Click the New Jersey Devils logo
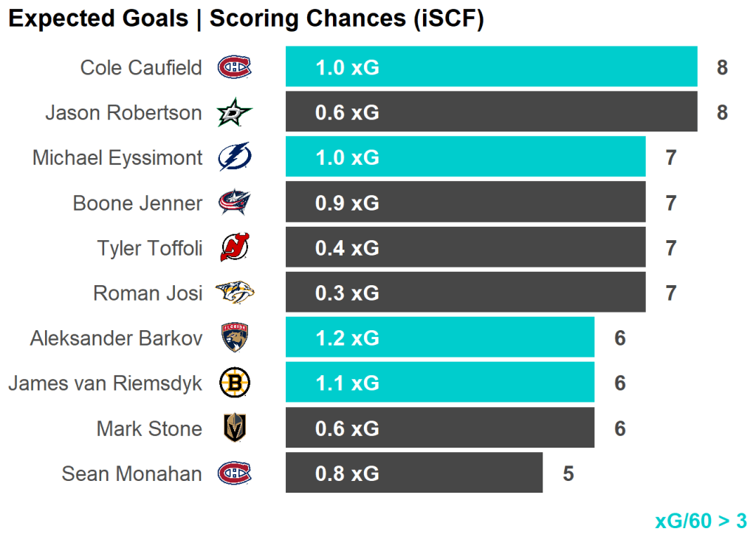The width and height of the screenshot is (756, 540). (x=234, y=248)
